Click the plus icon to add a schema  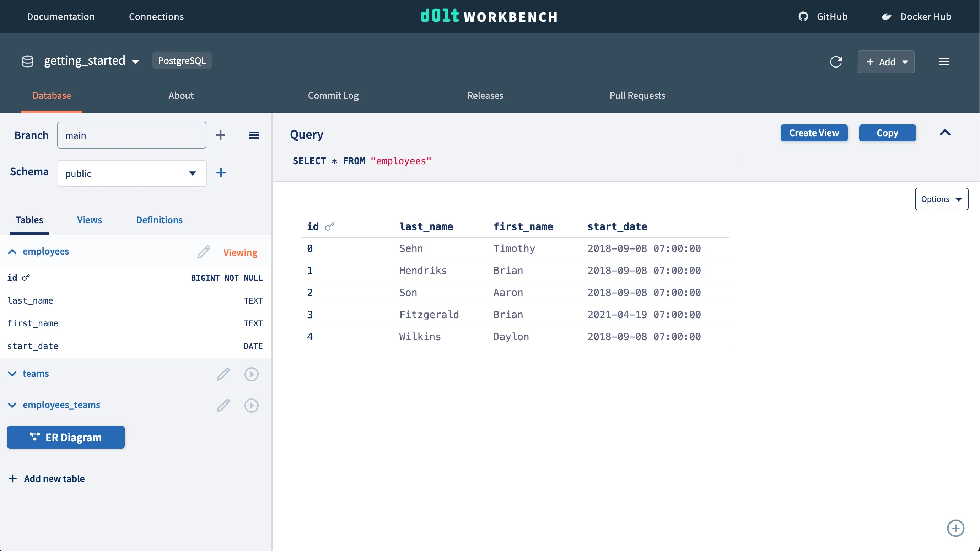(x=221, y=173)
